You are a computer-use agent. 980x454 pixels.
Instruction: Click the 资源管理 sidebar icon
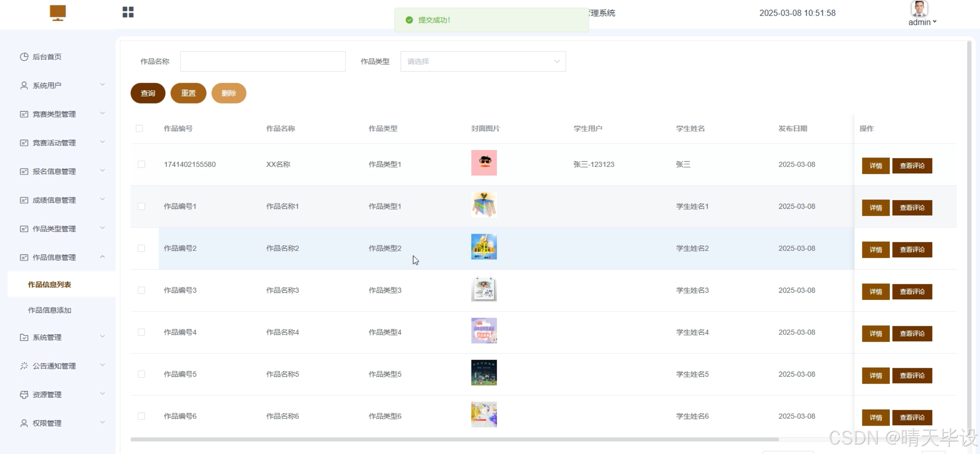pyautogui.click(x=24, y=395)
